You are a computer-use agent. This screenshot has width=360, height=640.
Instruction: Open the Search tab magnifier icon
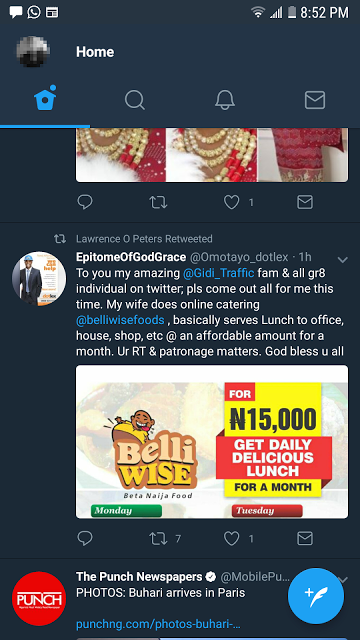click(135, 100)
